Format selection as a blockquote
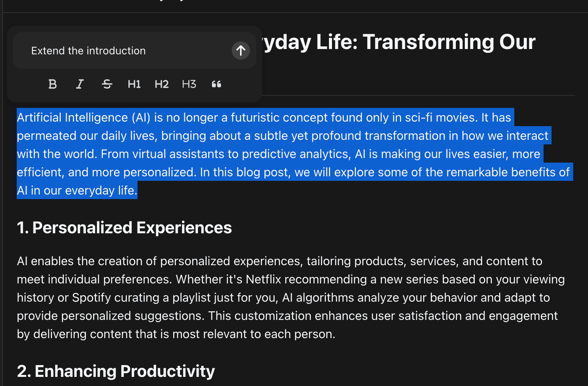The width and height of the screenshot is (588, 386). 216,84
